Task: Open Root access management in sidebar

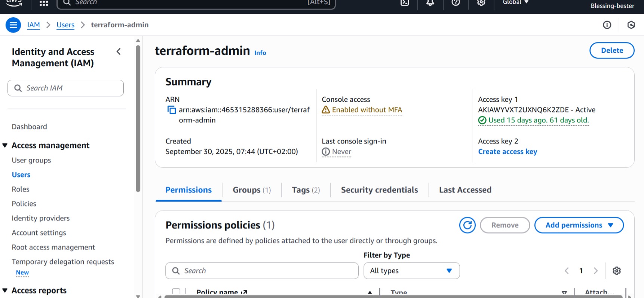Action: (53, 247)
